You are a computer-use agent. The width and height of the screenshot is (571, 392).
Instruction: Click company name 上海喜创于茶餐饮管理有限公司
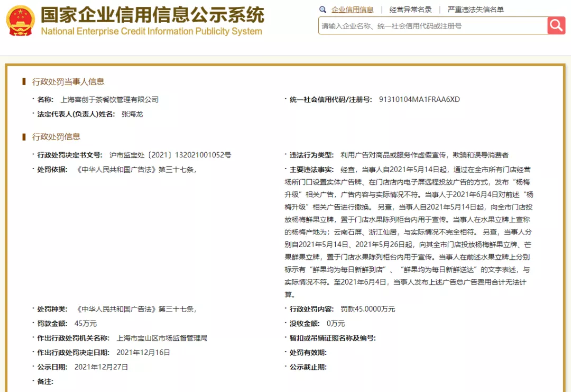[x=109, y=99]
